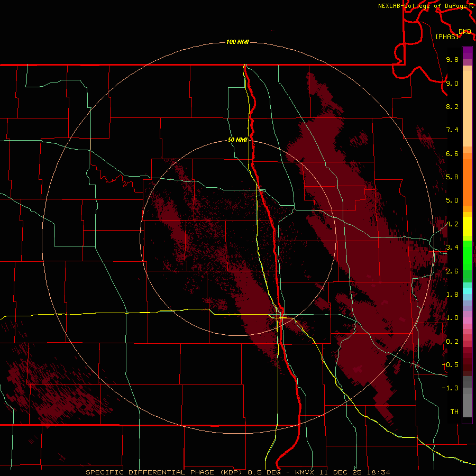Click the 5.0 value on the color scale

(x=452, y=200)
